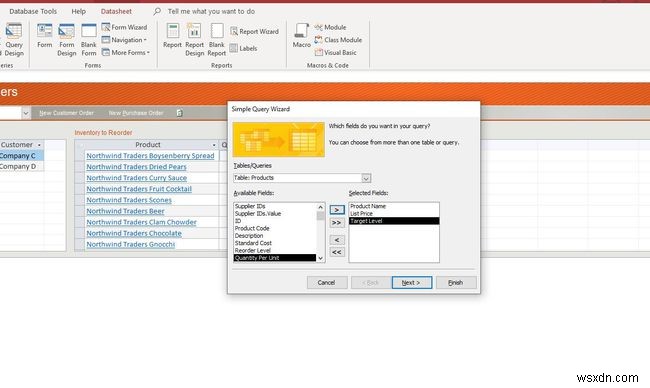The image size is (650, 388).
Task: Select ID in Available Fields
Action: click(275, 221)
